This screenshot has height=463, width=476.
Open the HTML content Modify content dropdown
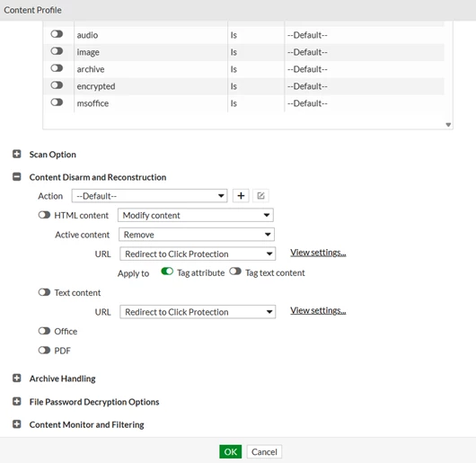coord(196,215)
